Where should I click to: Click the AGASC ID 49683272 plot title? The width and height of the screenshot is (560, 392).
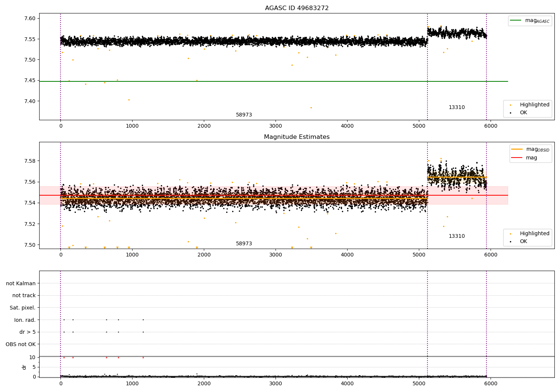pyautogui.click(x=296, y=8)
